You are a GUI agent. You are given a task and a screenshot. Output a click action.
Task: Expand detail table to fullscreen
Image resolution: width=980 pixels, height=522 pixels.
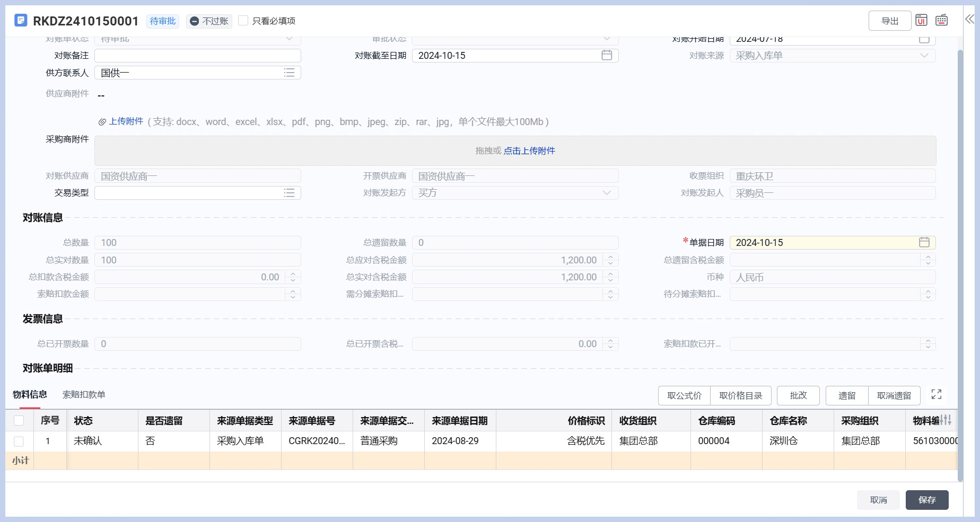click(937, 394)
